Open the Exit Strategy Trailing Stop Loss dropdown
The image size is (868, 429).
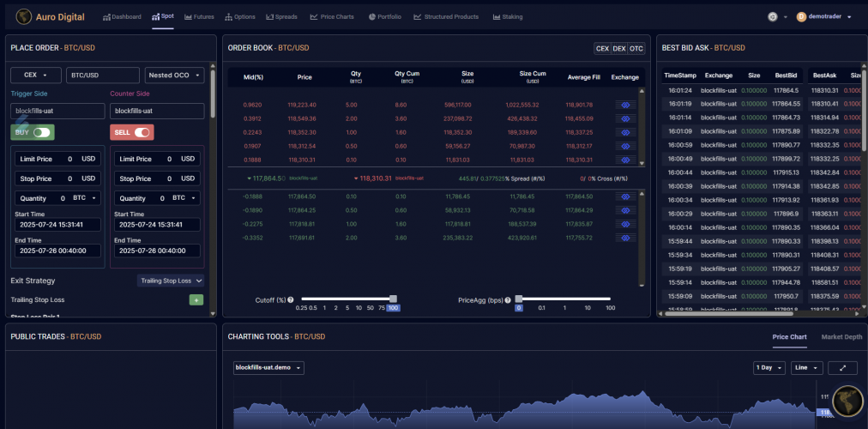coord(171,281)
